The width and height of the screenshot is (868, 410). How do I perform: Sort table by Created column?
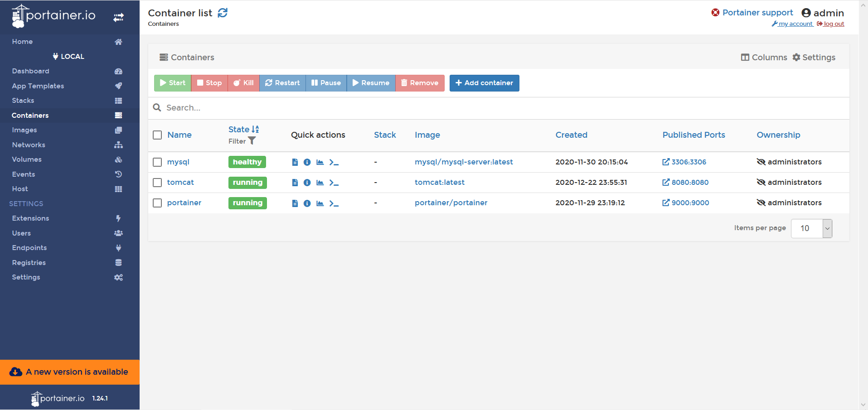(x=571, y=135)
